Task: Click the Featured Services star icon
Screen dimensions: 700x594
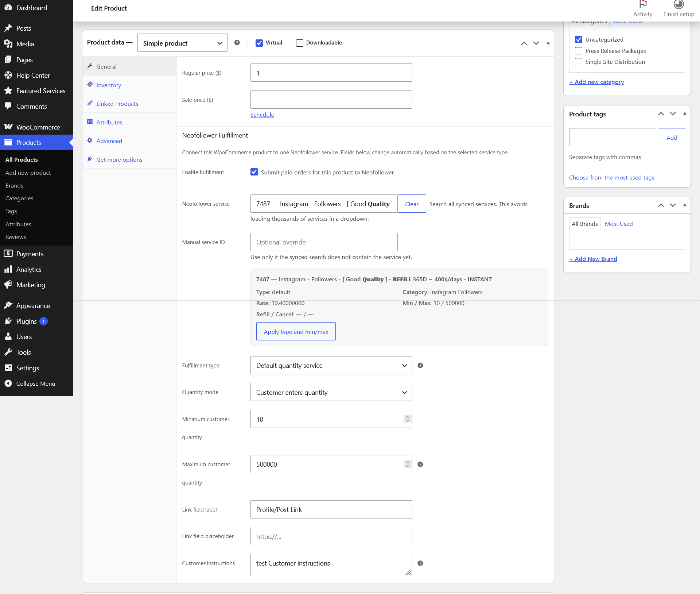Action: pos(8,90)
